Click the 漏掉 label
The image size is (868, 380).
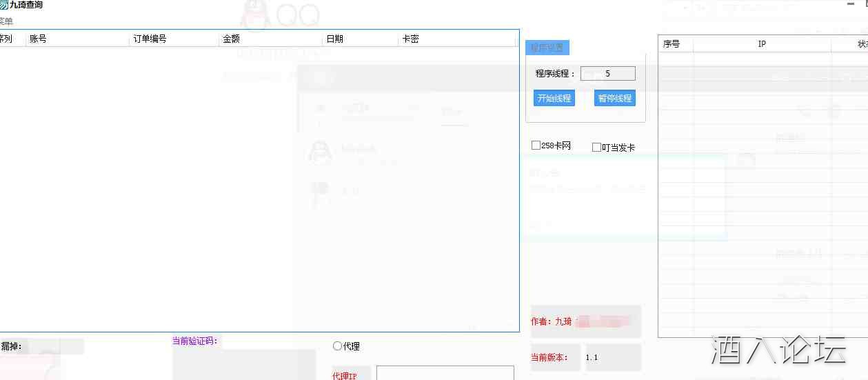[x=11, y=346]
